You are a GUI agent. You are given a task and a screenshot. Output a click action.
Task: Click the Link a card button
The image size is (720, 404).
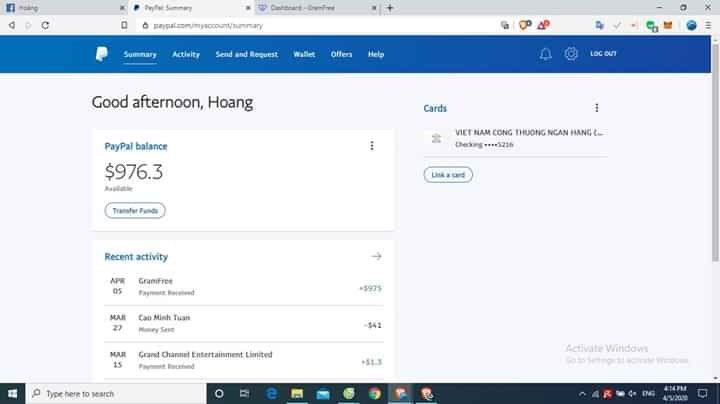[x=448, y=175]
